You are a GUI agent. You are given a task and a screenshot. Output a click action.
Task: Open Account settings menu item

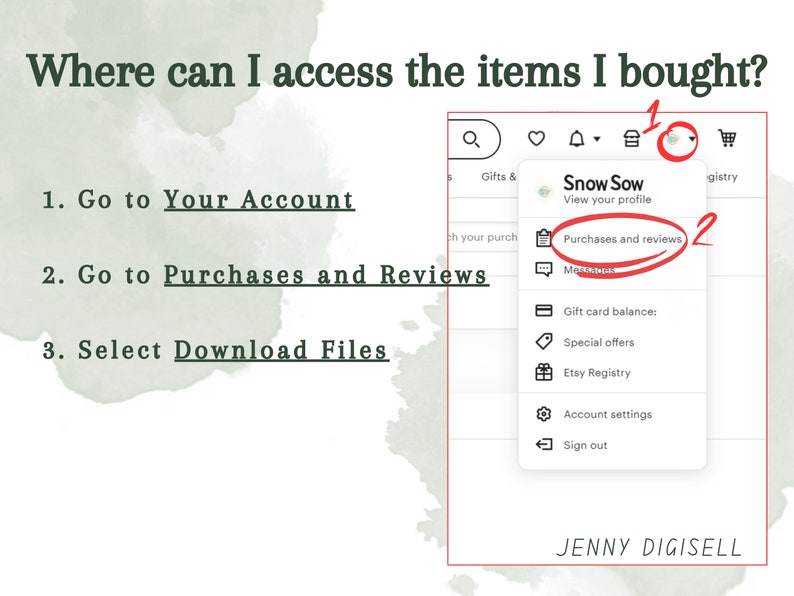pyautogui.click(x=608, y=414)
